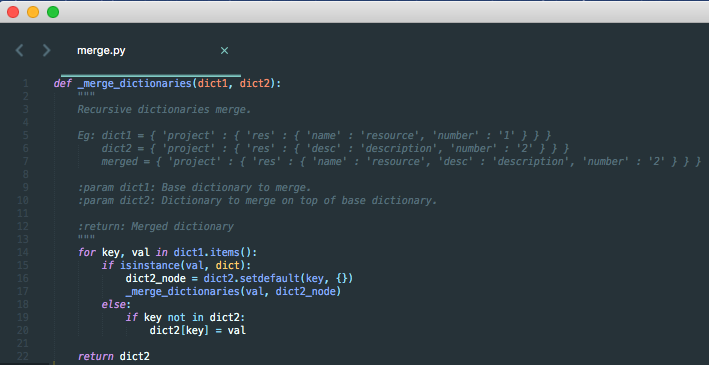
Task: Click the 'for' keyword on line 14
Action: (86, 252)
